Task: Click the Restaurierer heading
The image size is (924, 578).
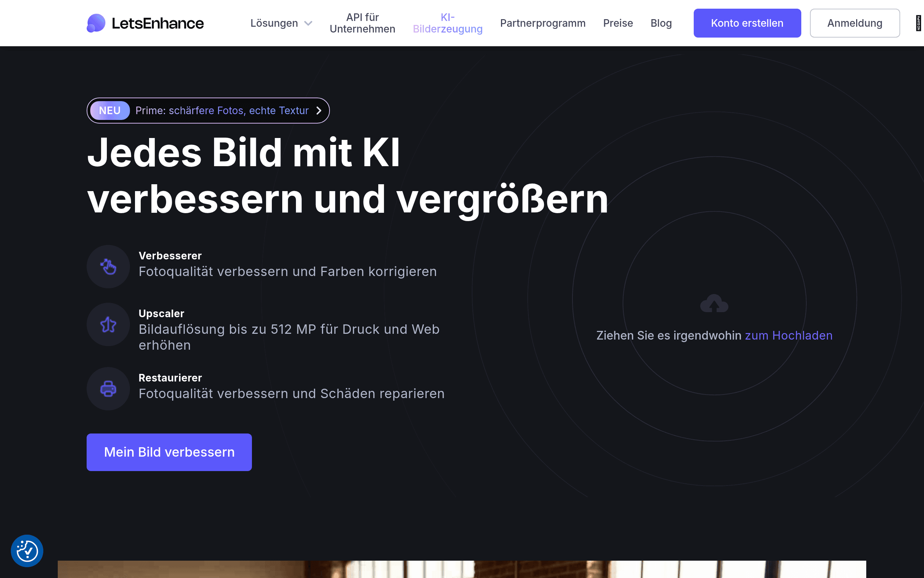Action: 170,378
